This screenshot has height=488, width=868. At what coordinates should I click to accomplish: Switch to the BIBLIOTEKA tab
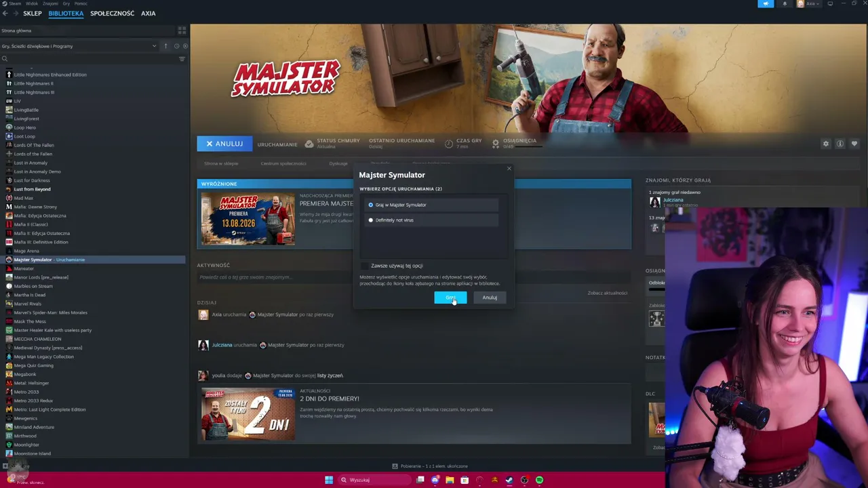pyautogui.click(x=66, y=14)
